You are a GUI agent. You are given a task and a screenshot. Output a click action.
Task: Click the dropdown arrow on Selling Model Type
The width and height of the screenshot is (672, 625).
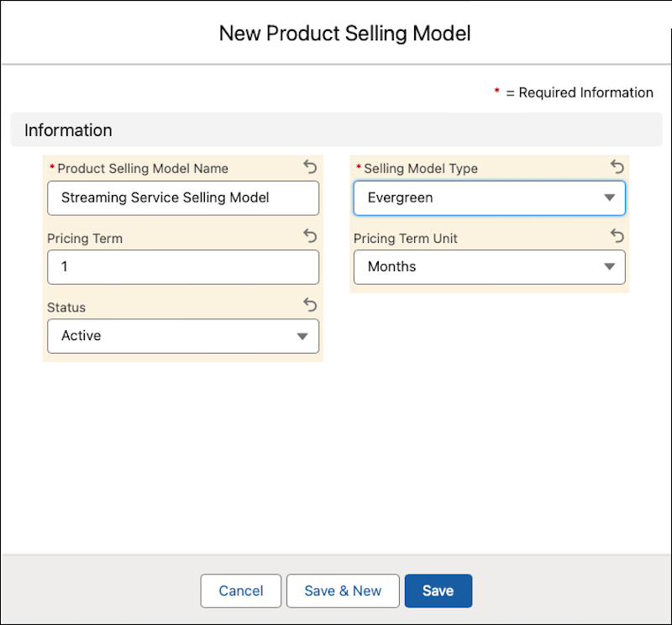609,197
